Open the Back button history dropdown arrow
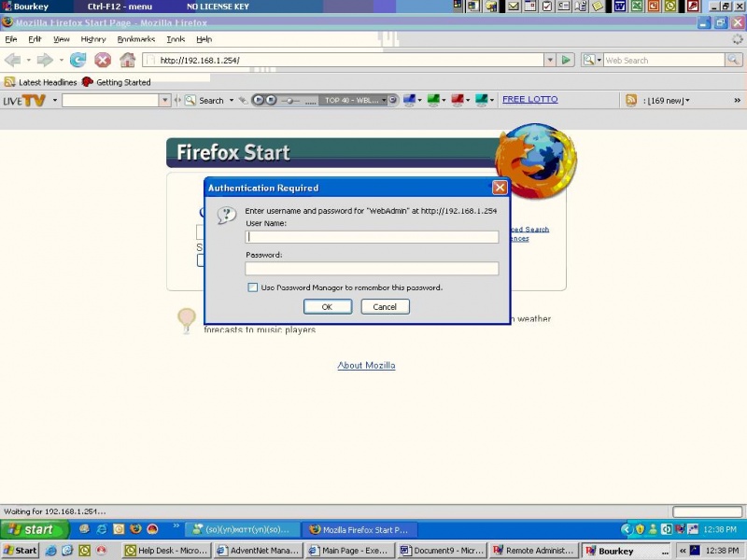Image resolution: width=747 pixels, height=560 pixels. (x=29, y=60)
